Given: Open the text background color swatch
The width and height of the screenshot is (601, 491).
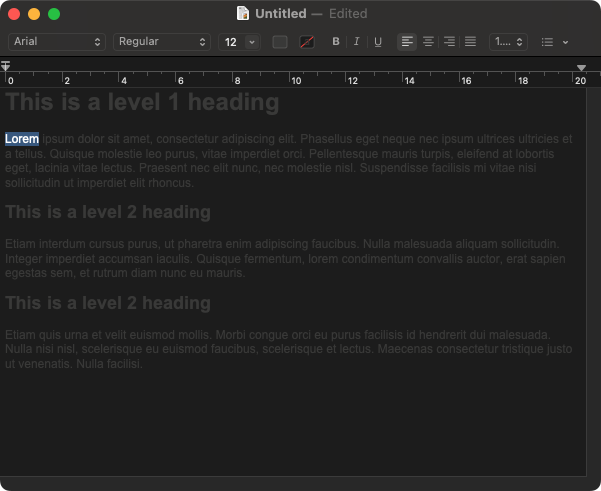Looking at the screenshot, I should coord(307,42).
